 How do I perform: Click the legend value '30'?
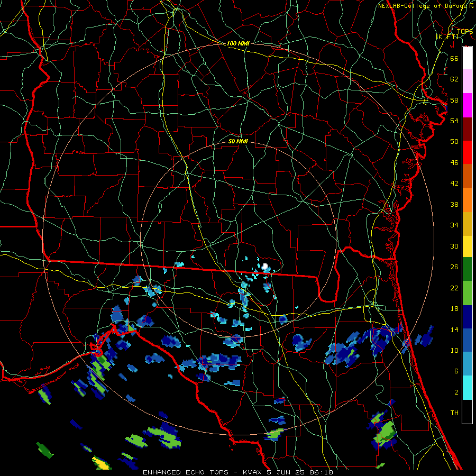[454, 246]
